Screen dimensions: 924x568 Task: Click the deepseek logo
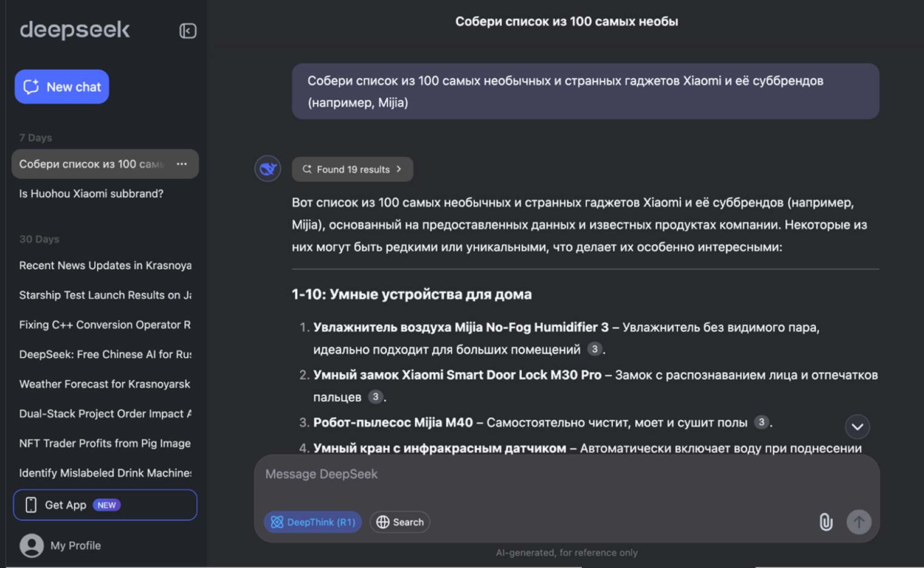pos(75,30)
